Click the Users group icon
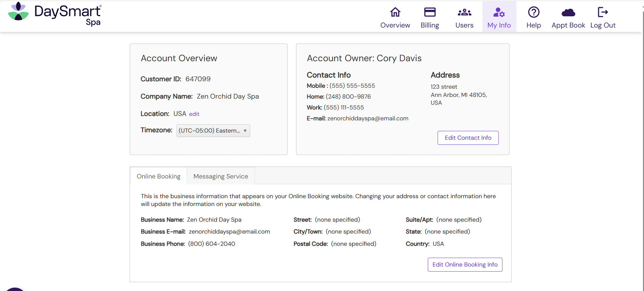Screen dimensions: 644x291 (x=464, y=12)
